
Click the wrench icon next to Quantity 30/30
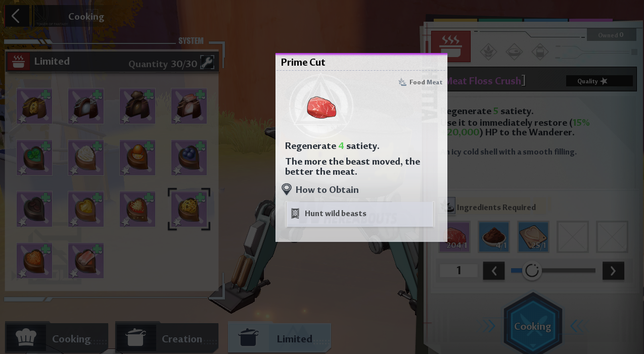point(207,62)
